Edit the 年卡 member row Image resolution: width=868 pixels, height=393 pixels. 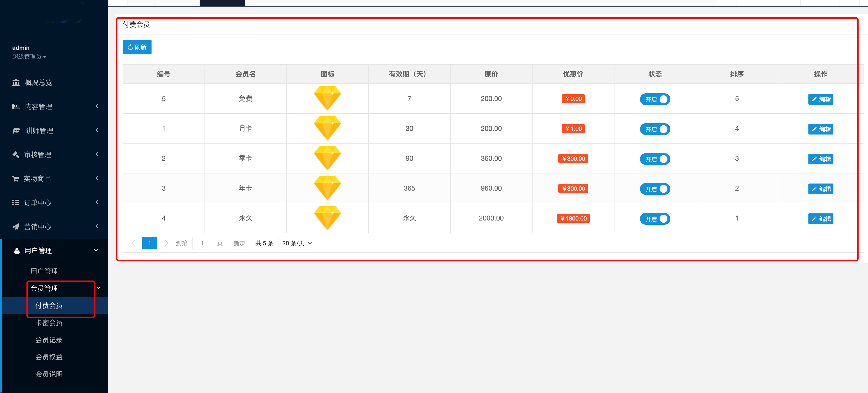[820, 189]
